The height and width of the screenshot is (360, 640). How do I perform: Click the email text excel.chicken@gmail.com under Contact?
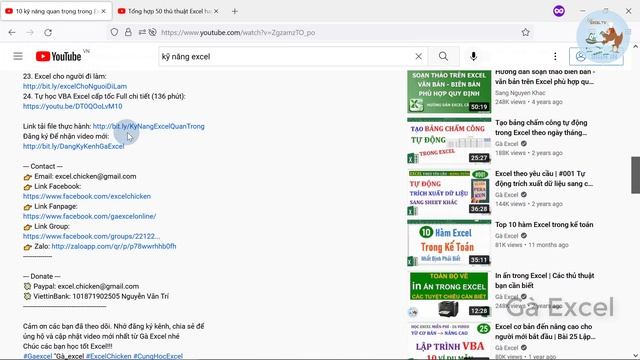click(x=96, y=176)
